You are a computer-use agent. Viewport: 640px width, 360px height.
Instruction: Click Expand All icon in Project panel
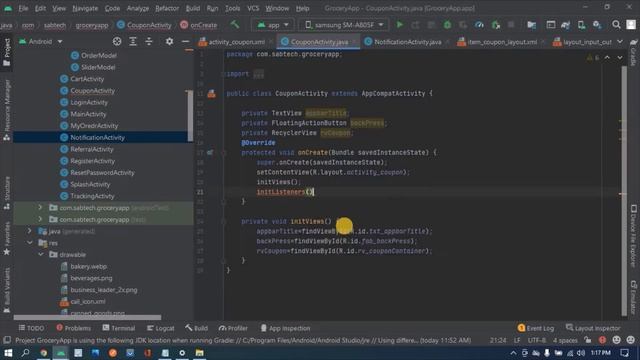[133, 41]
